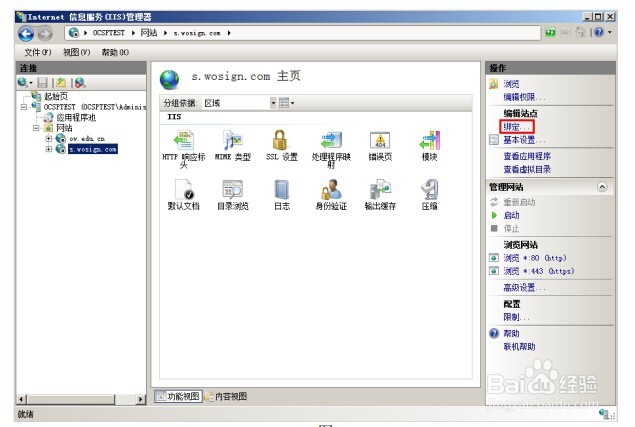Click OCSPTEST in the address breadcrumb
This screenshot has width=635, height=427.
pyautogui.click(x=109, y=33)
